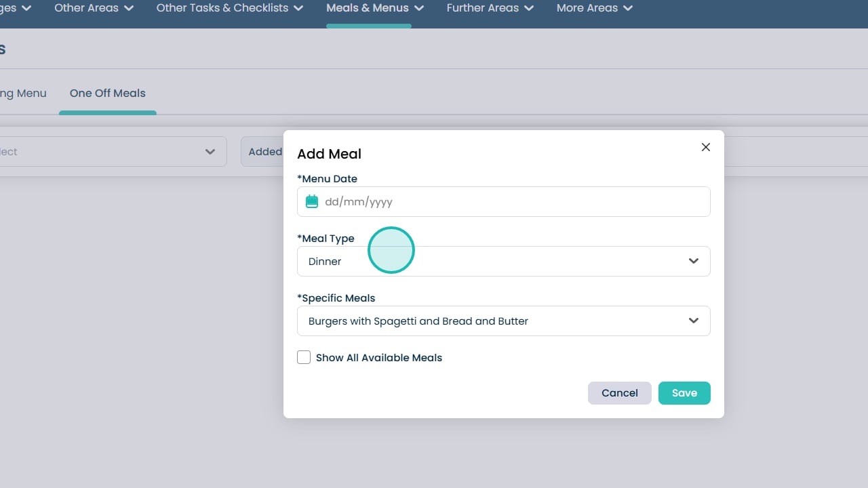868x488 pixels.
Task: Close the Add Meal dialog with X
Action: point(706,147)
